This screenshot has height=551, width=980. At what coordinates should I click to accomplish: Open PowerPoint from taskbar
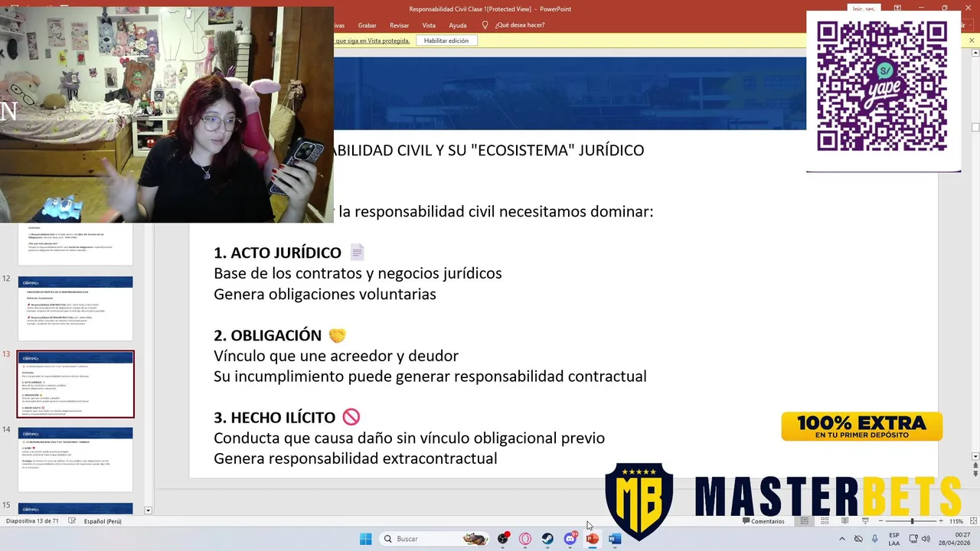592,539
